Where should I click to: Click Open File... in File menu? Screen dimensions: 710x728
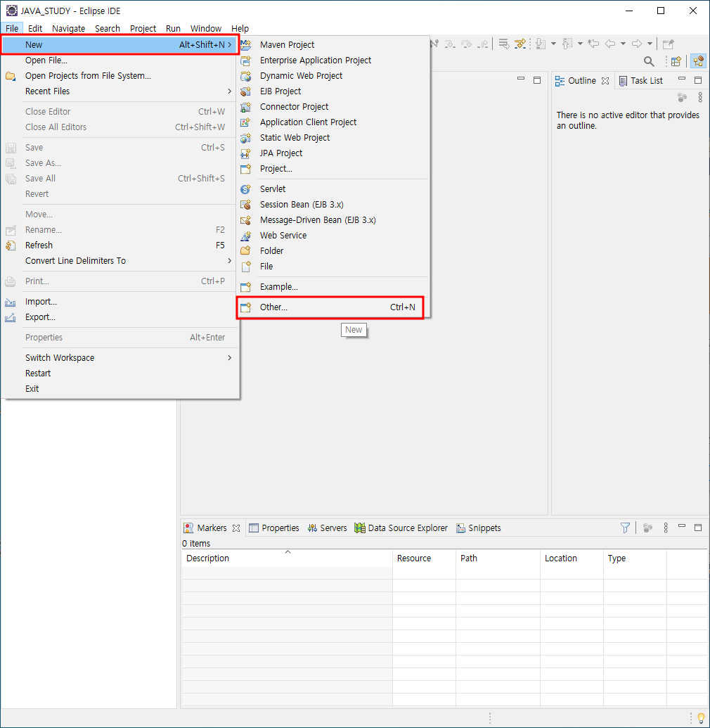[120, 60]
